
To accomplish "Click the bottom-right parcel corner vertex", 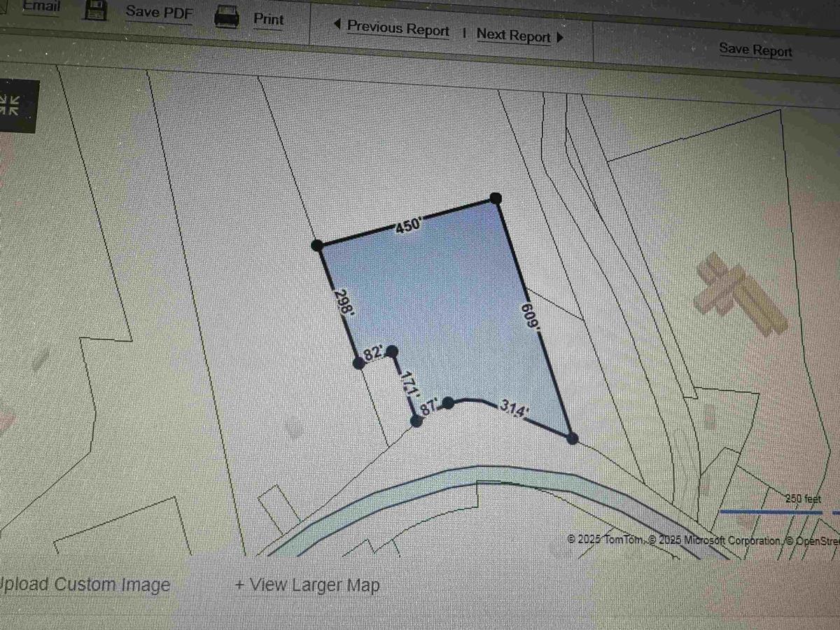I will [x=572, y=438].
